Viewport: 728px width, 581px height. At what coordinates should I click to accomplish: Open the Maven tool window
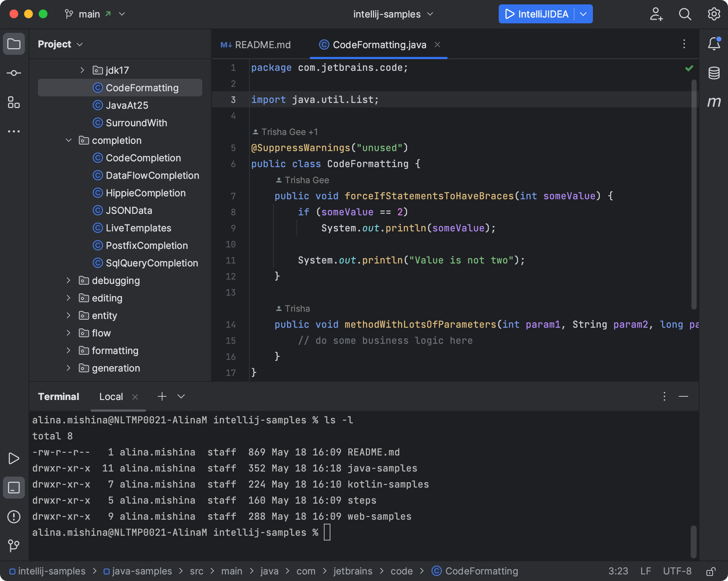[x=714, y=103]
